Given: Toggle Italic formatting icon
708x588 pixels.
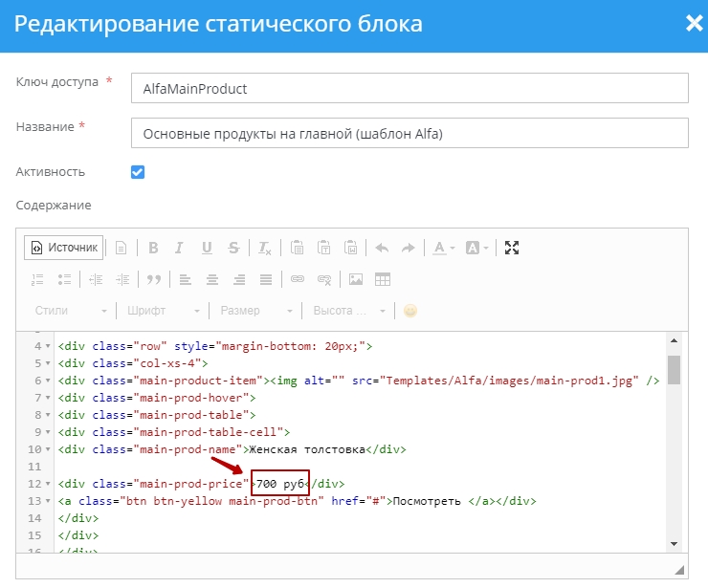Looking at the screenshot, I should (179, 248).
